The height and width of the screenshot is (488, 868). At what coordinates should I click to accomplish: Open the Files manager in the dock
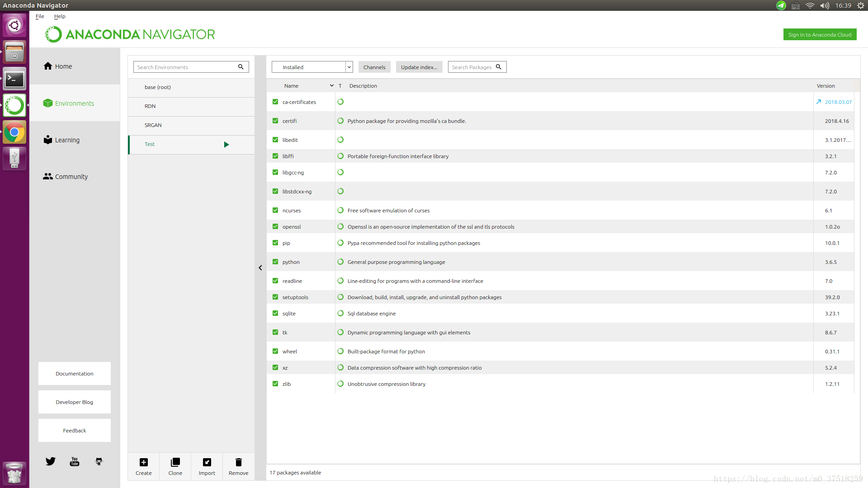point(14,52)
